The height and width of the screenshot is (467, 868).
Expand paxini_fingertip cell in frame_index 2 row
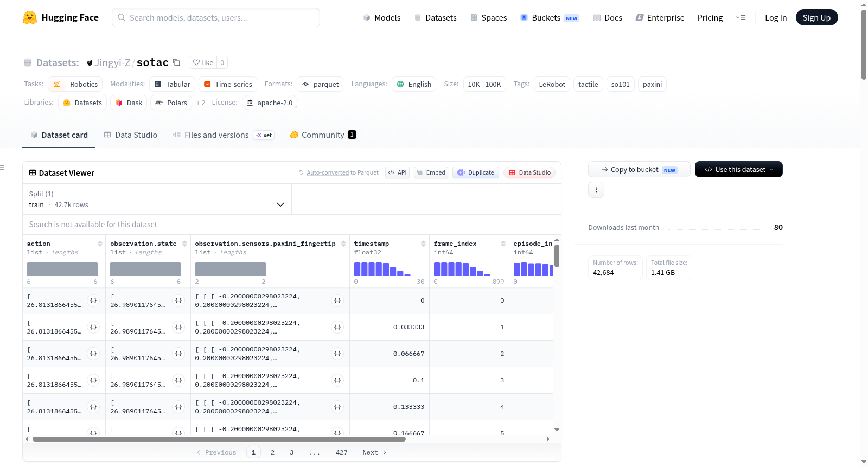(x=337, y=354)
